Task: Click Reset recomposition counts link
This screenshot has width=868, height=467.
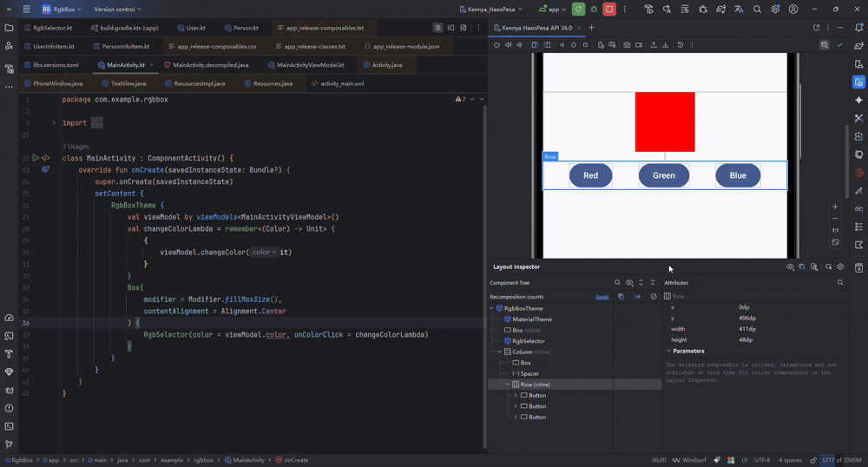Action: pyautogui.click(x=602, y=297)
